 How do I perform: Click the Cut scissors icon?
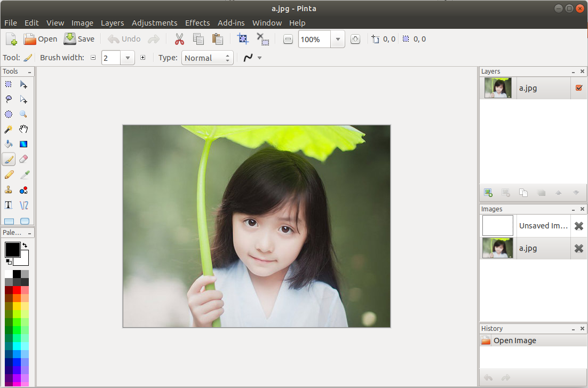179,39
